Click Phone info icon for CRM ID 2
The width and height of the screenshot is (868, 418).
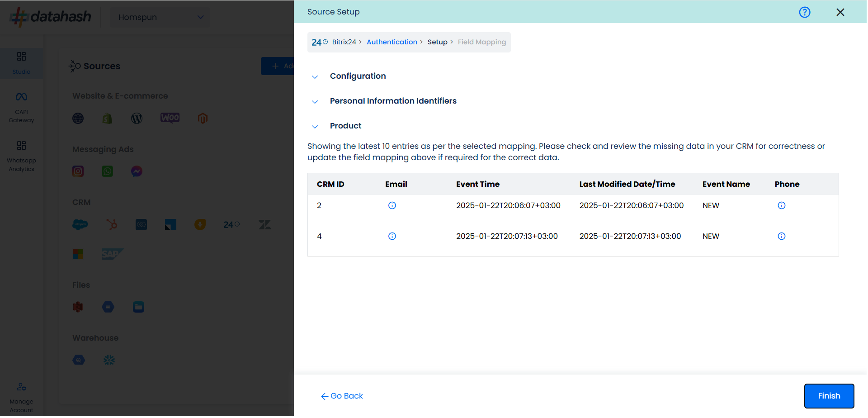781,205
